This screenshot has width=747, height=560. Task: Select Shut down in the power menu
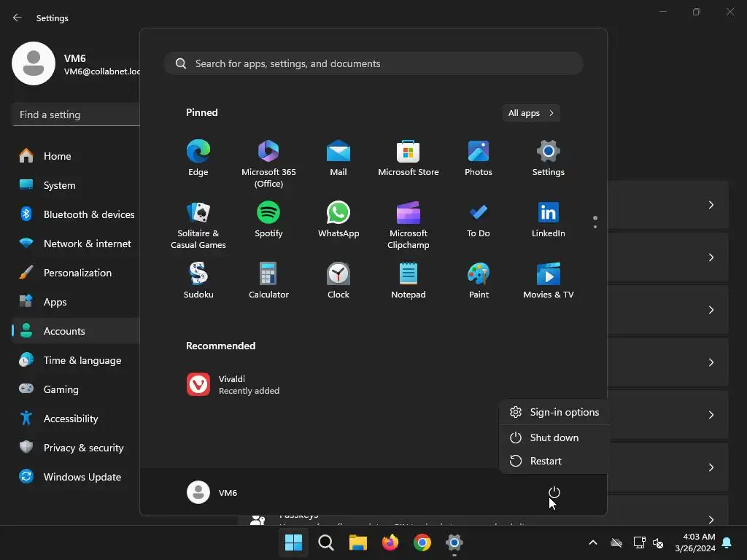tap(554, 437)
